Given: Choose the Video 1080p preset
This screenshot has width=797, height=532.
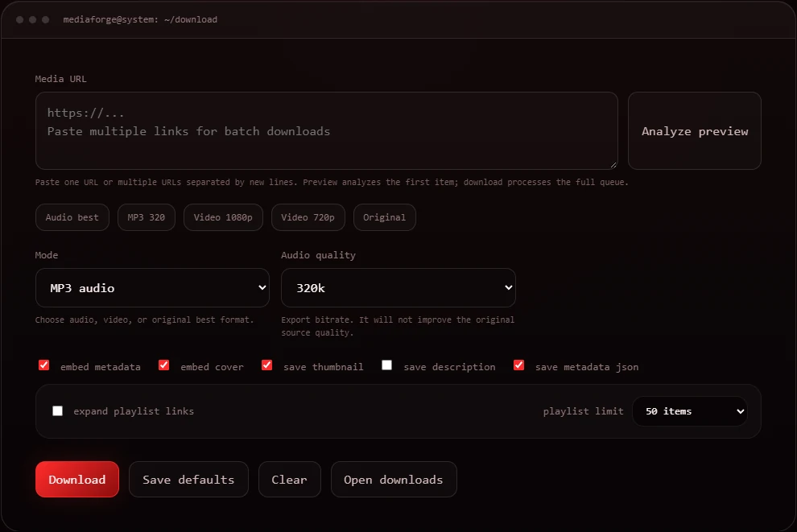Looking at the screenshot, I should pyautogui.click(x=223, y=217).
